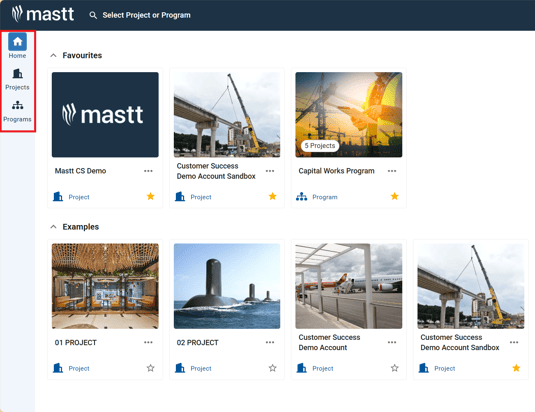535x412 pixels.
Task: Click Project building icon under 01 PROJECT
Action: click(x=58, y=368)
